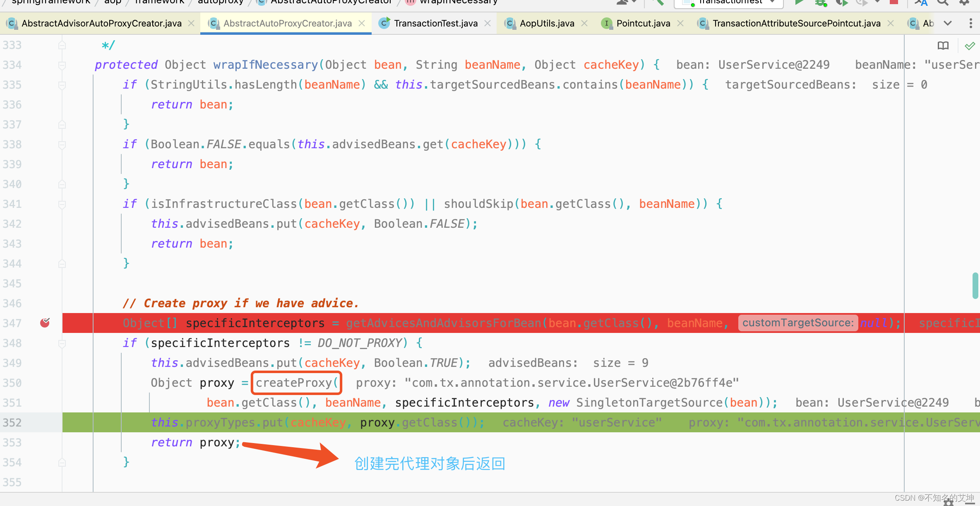Click the comment fold end marker at line 333

pos(62,45)
